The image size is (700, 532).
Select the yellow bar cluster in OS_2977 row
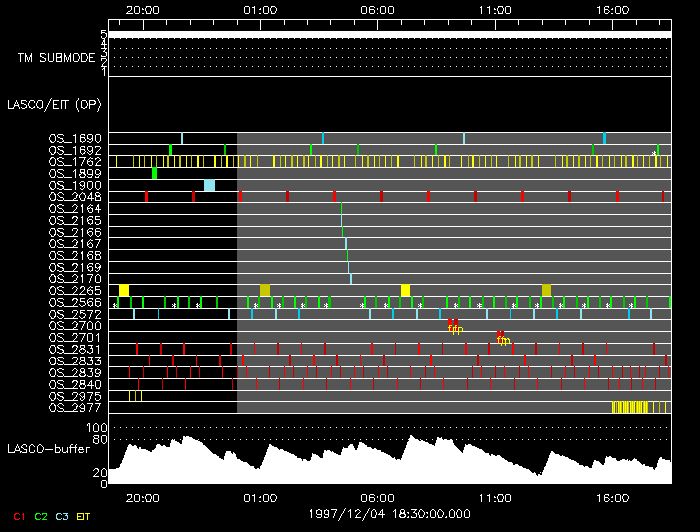click(x=629, y=407)
